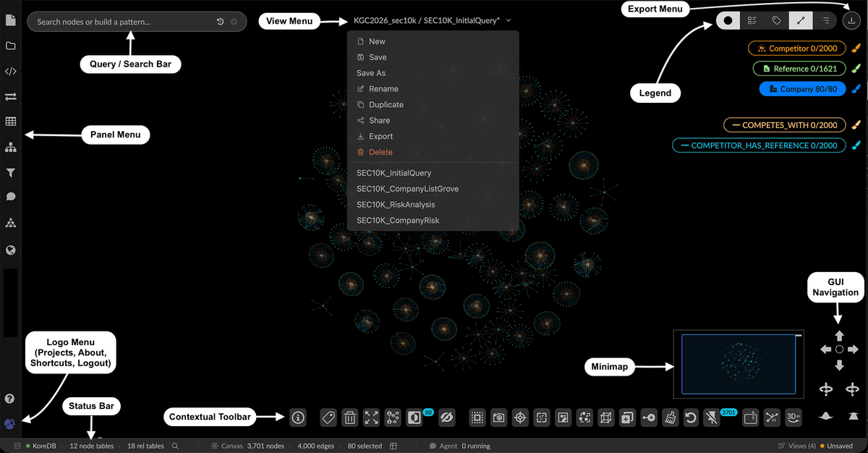Pan the view up with the up arrow

point(839,336)
